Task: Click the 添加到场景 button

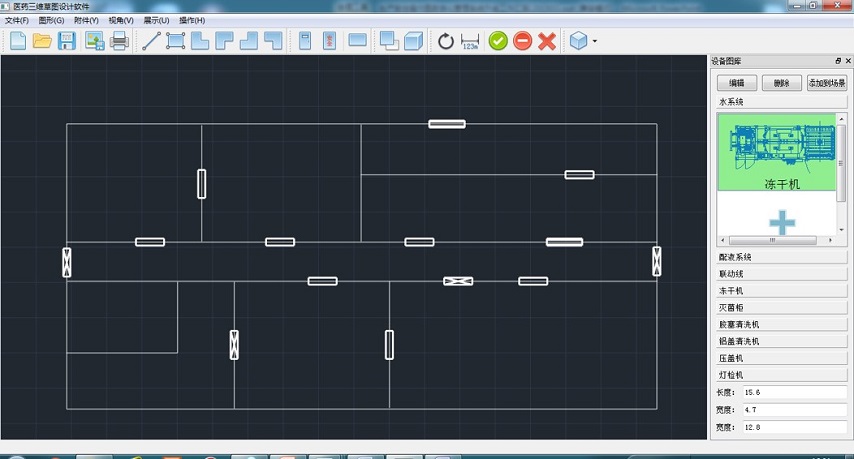Action: pyautogui.click(x=827, y=83)
